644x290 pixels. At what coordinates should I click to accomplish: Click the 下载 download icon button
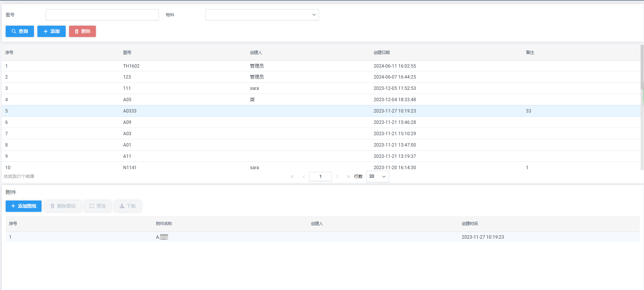coord(128,206)
